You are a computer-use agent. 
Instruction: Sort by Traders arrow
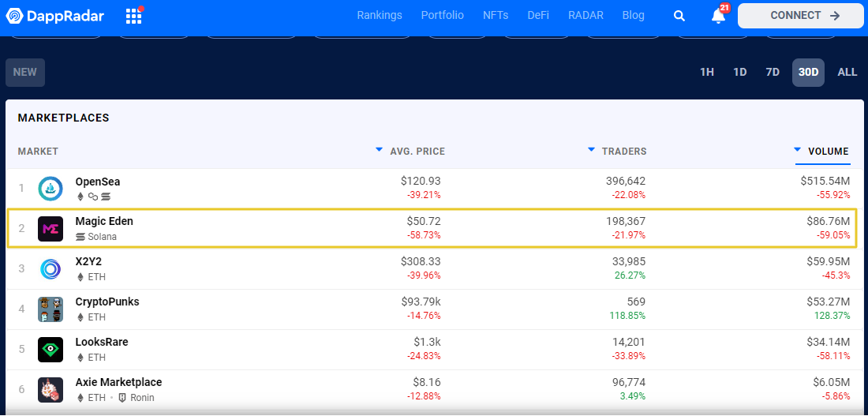[591, 149]
